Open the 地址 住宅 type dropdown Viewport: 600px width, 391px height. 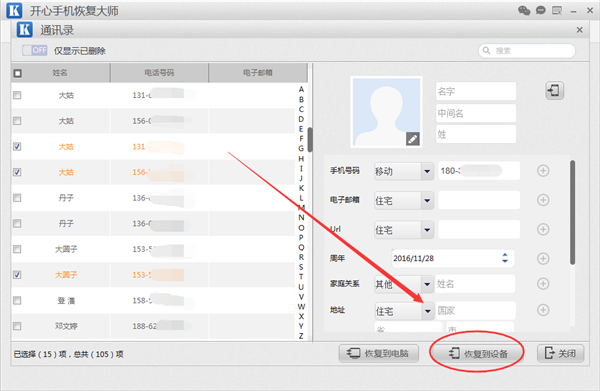click(x=404, y=311)
